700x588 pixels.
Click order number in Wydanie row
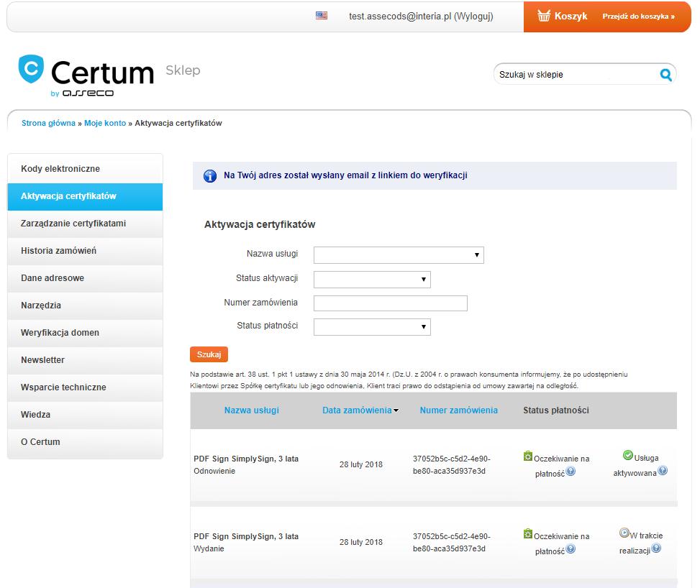pyautogui.click(x=451, y=543)
